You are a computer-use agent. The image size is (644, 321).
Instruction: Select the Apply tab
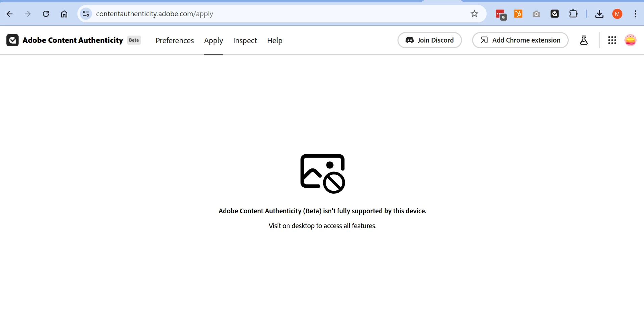(x=213, y=41)
